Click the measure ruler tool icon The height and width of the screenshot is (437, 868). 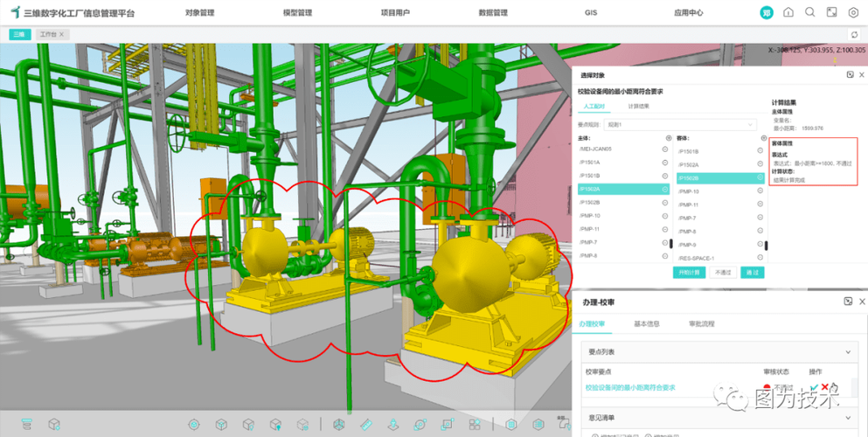click(x=365, y=424)
